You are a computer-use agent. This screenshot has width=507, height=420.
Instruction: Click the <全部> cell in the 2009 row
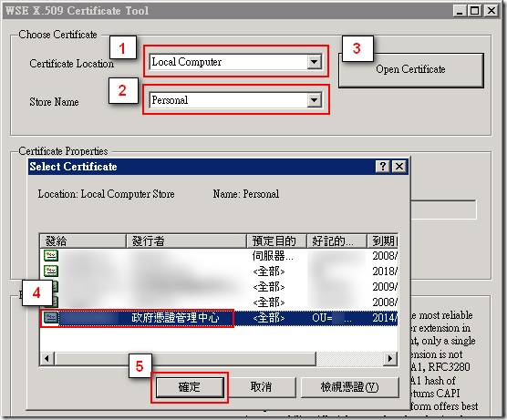pyautogui.click(x=269, y=287)
